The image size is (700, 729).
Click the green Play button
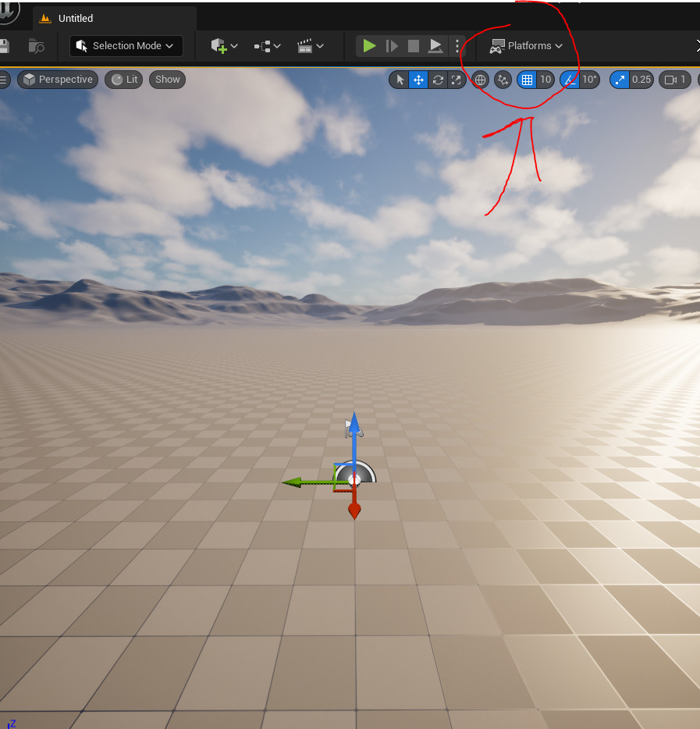click(x=369, y=45)
